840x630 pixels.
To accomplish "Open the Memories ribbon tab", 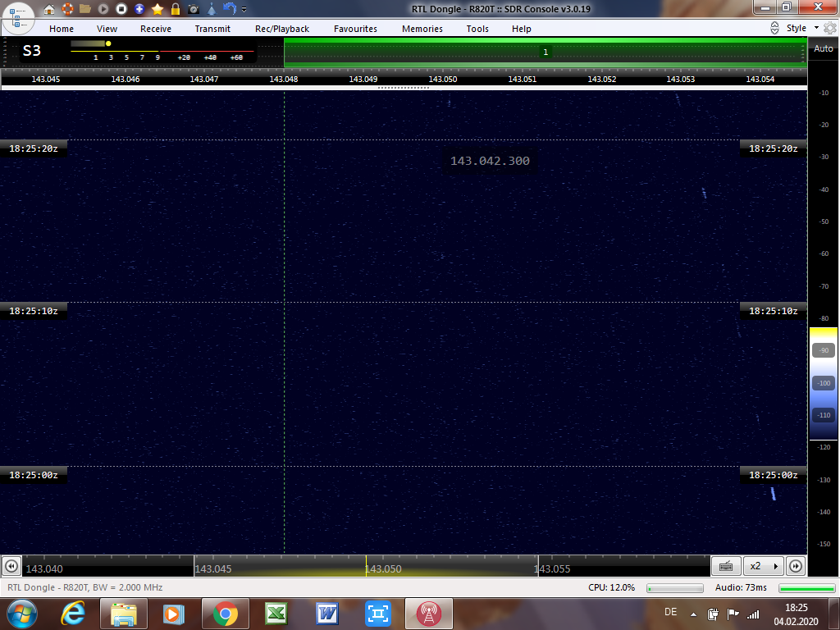I will (422, 29).
